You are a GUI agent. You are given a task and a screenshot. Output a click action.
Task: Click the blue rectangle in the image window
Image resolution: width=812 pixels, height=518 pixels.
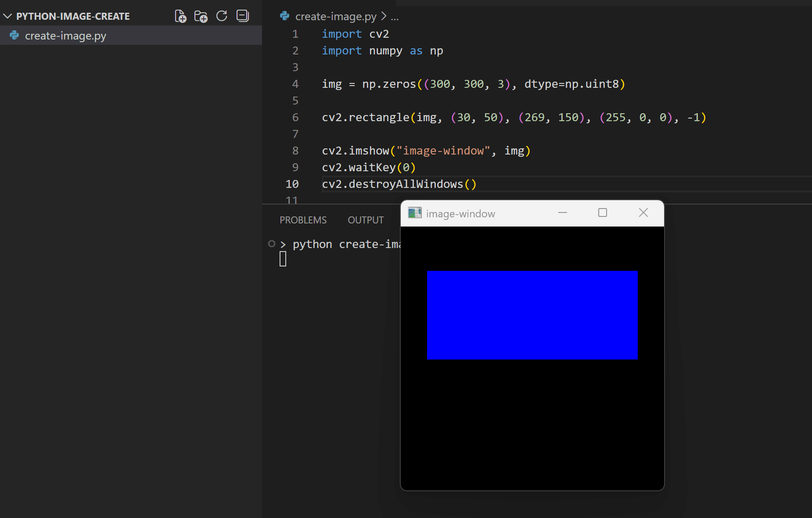(x=532, y=315)
